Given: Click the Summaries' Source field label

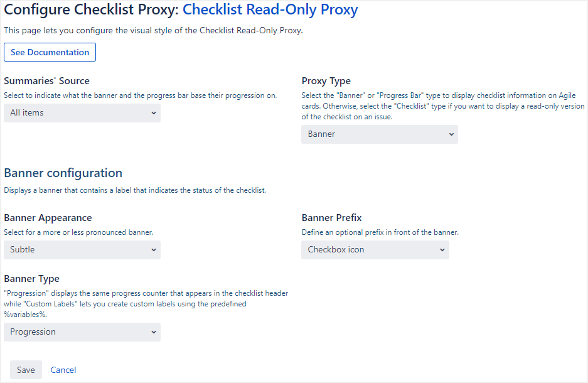Looking at the screenshot, I should [46, 81].
